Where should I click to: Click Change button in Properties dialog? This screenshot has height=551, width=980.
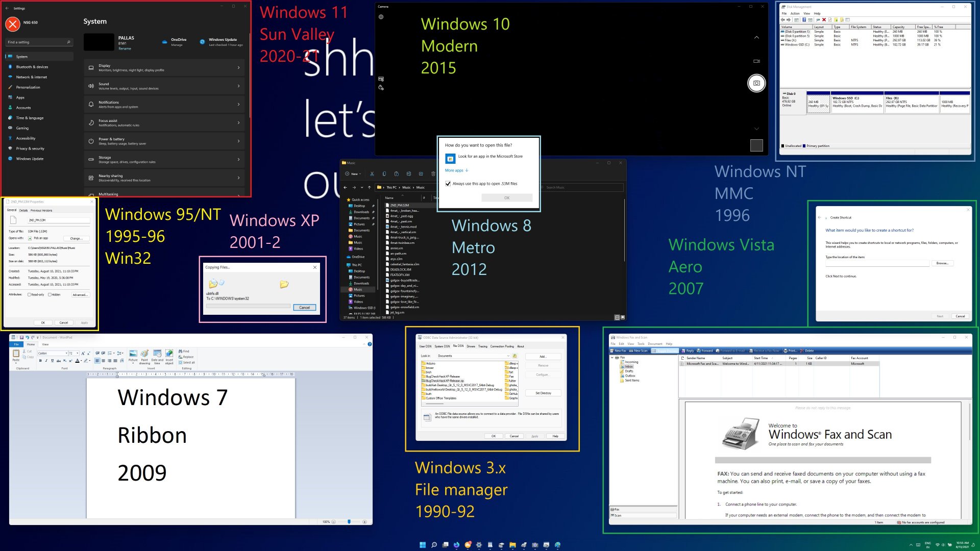click(x=76, y=238)
